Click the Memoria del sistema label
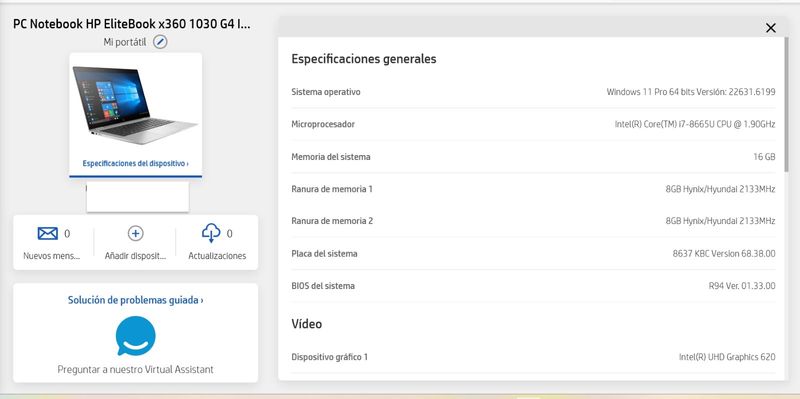This screenshot has width=800, height=399. 331,157
